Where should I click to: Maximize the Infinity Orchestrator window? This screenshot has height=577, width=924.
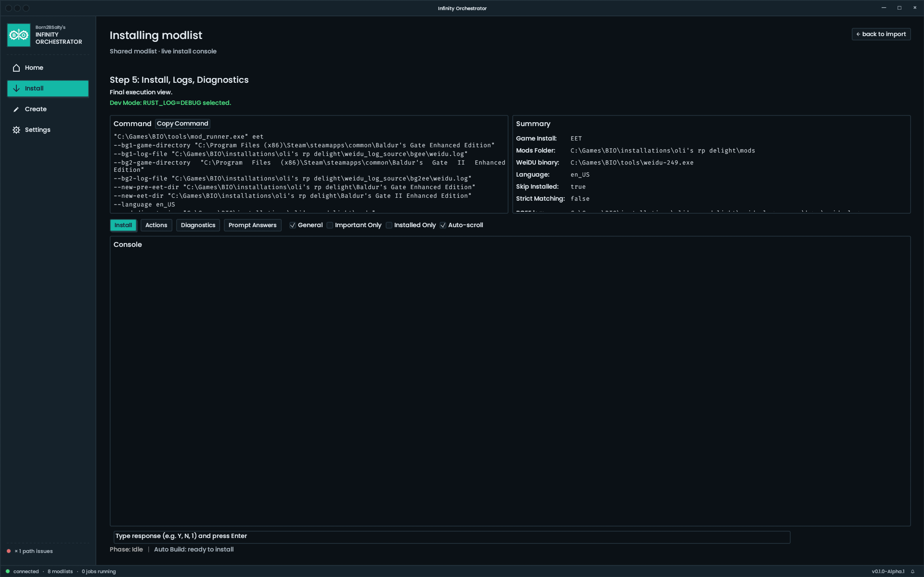click(x=899, y=8)
